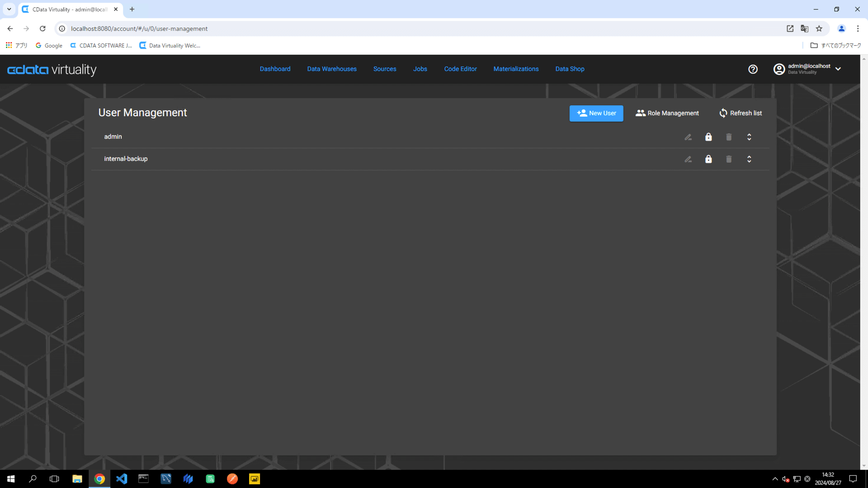This screenshot has height=488, width=868.
Task: Click Refresh list button
Action: click(741, 113)
